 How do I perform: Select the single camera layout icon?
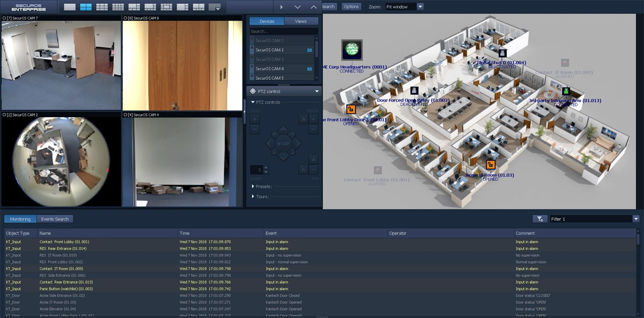pos(70,7)
